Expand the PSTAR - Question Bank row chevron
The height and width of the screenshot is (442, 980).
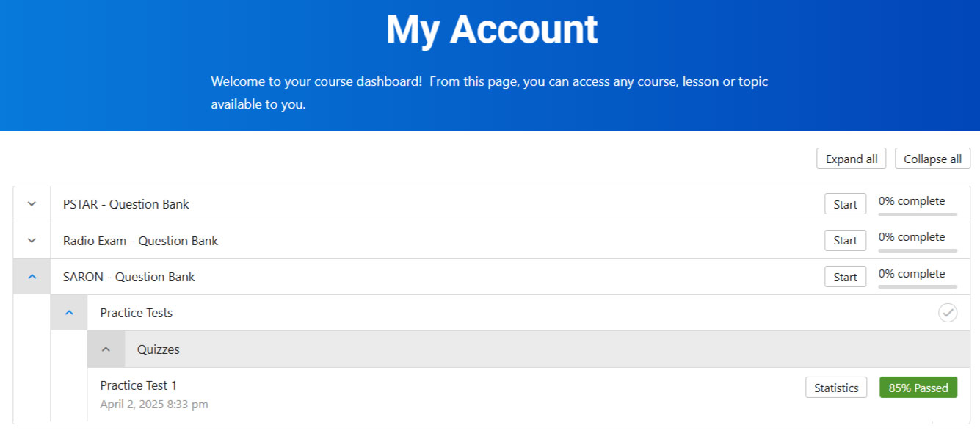[x=32, y=204]
